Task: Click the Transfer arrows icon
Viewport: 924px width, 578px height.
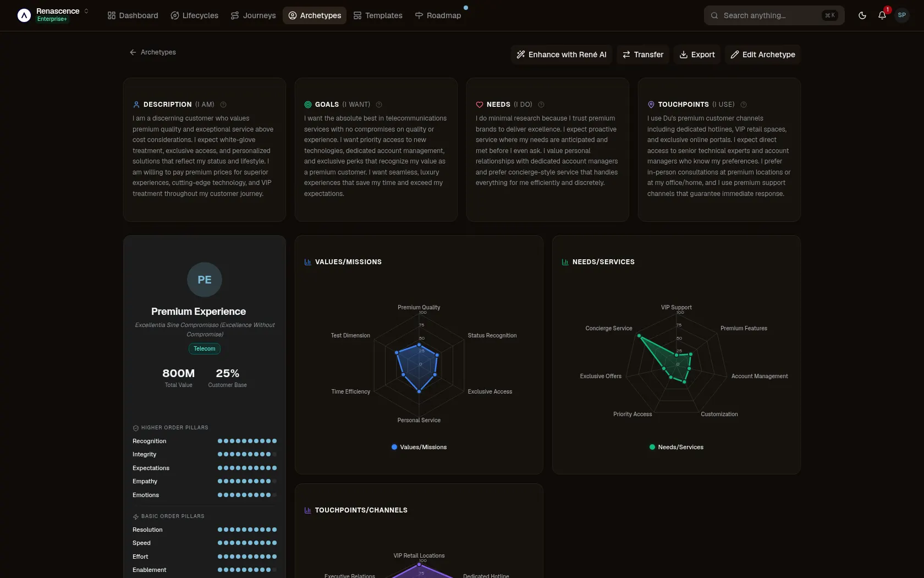Action: pyautogui.click(x=626, y=54)
